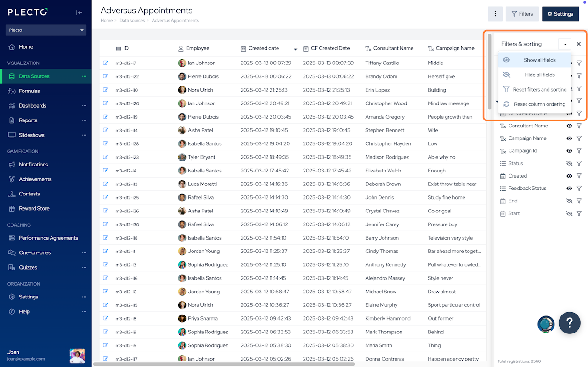Viewport: 588px width, 367px height.
Task: Expand the Reports submenu dots
Action: click(84, 120)
